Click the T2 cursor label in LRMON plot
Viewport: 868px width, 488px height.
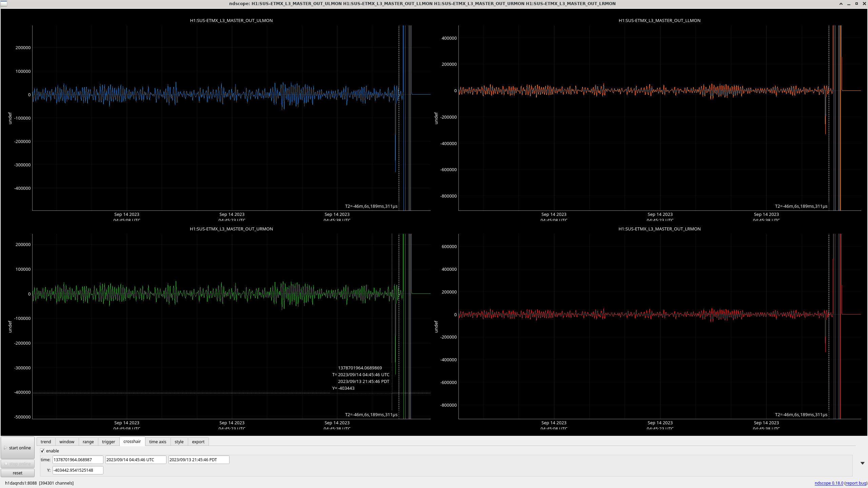[x=801, y=414]
